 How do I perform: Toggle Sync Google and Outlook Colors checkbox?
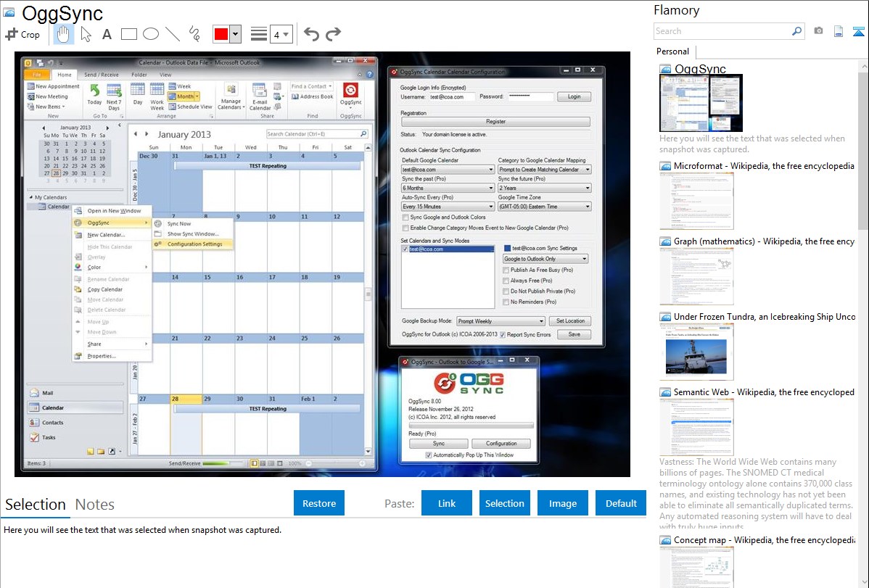[405, 218]
